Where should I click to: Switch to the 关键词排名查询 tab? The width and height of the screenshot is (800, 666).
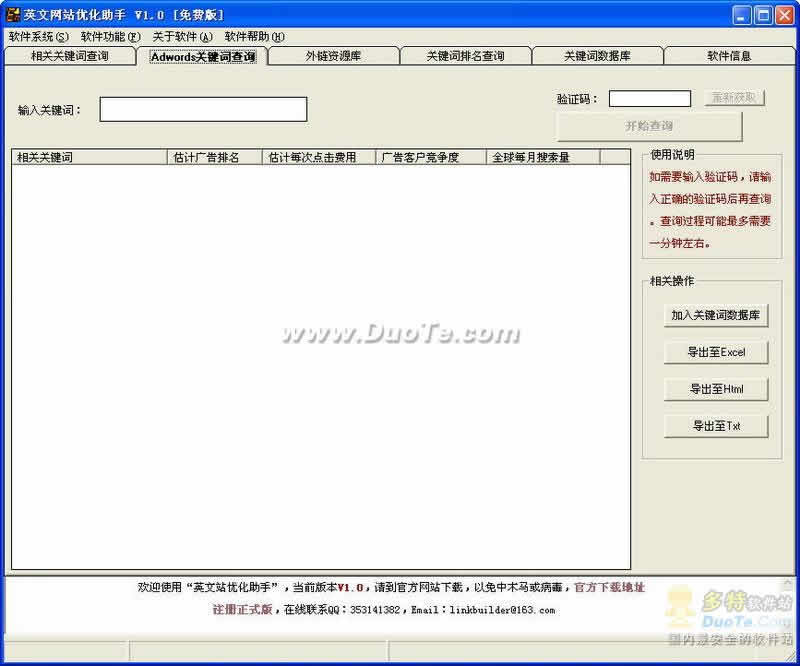pyautogui.click(x=465, y=56)
